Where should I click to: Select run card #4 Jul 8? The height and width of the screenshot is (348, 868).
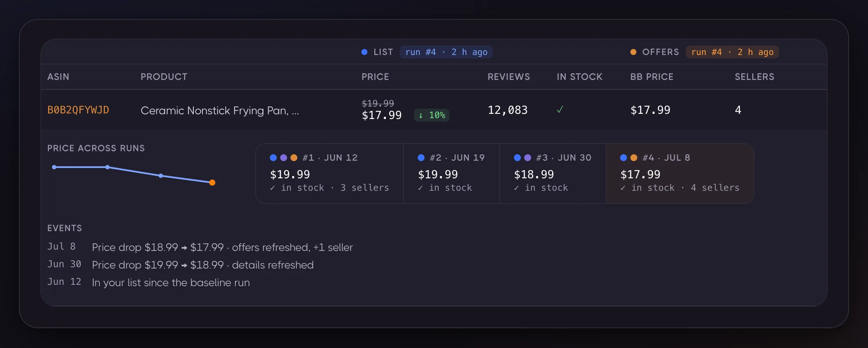pyautogui.click(x=680, y=174)
